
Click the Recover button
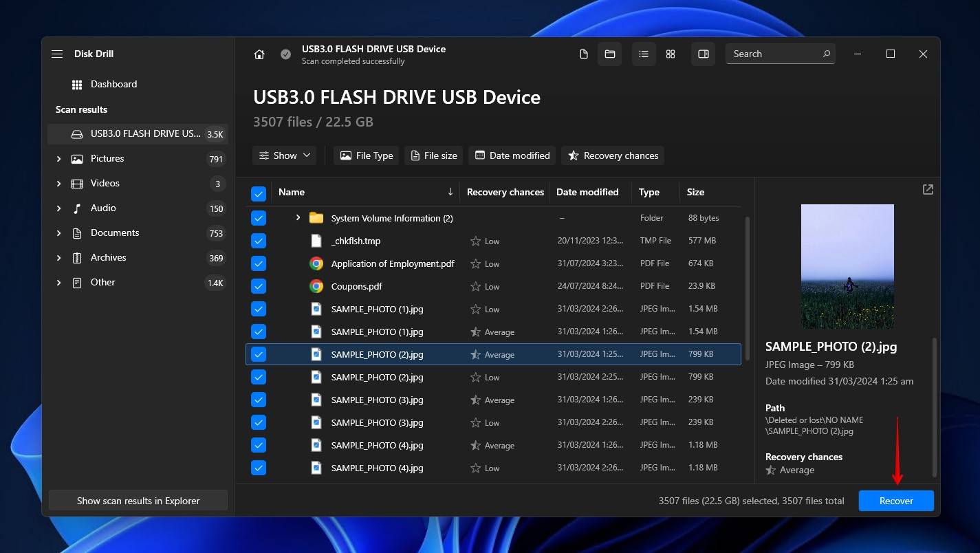click(896, 501)
